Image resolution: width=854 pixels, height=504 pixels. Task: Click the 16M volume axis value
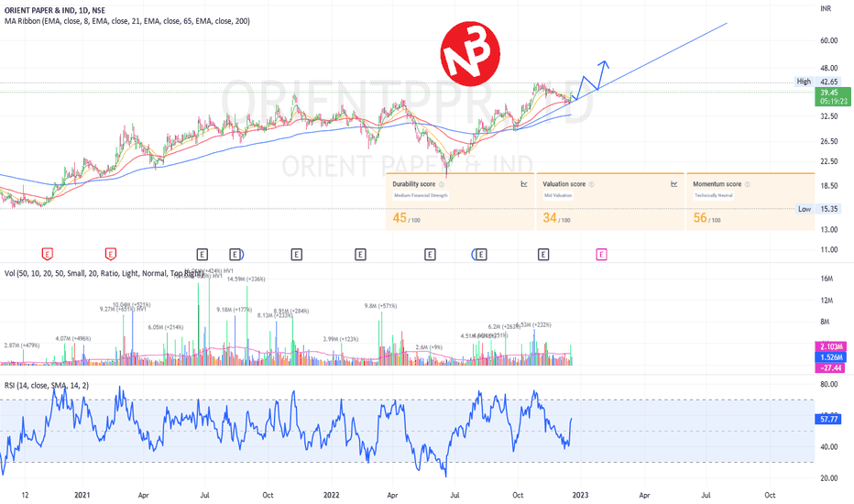coord(827,279)
